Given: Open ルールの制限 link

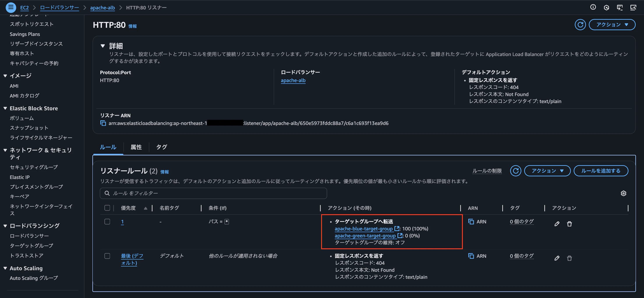Looking at the screenshot, I should pyautogui.click(x=487, y=171).
